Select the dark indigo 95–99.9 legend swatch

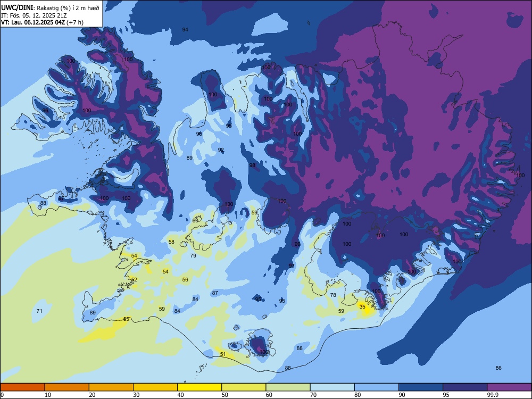pyautogui.click(x=465, y=387)
